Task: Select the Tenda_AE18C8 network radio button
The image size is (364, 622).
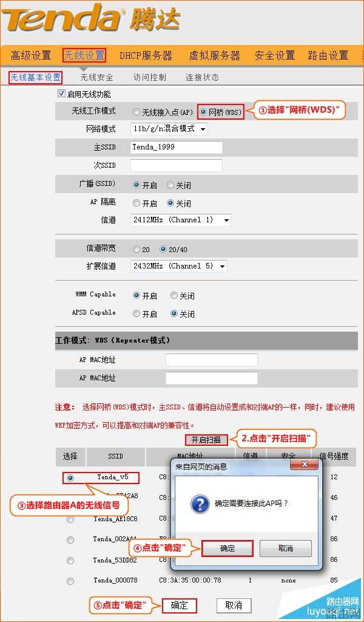Action: click(x=70, y=519)
